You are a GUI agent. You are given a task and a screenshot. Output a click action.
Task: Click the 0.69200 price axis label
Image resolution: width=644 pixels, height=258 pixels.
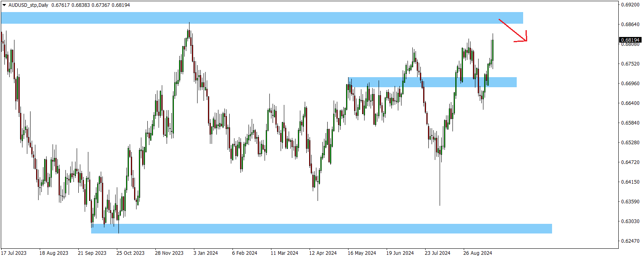[630, 5]
